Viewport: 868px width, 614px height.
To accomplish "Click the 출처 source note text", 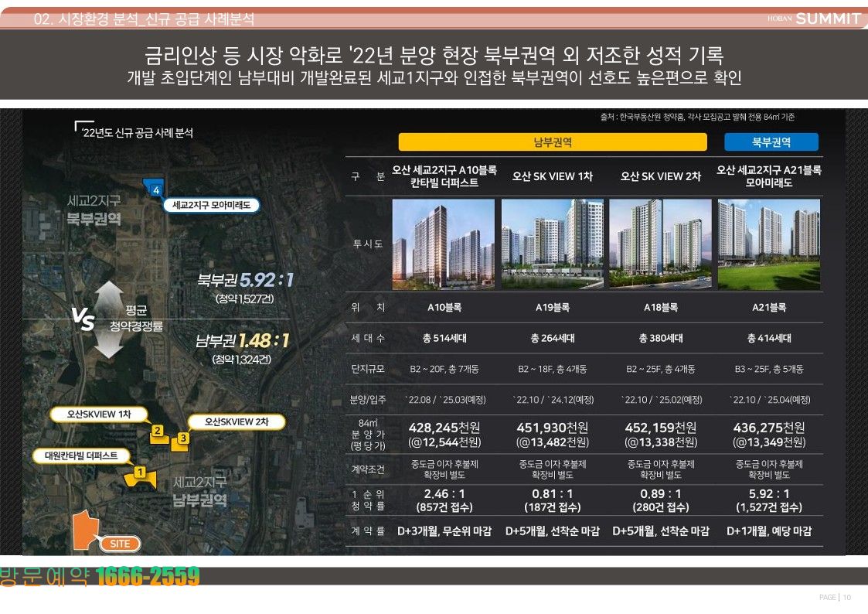I will click(697, 117).
